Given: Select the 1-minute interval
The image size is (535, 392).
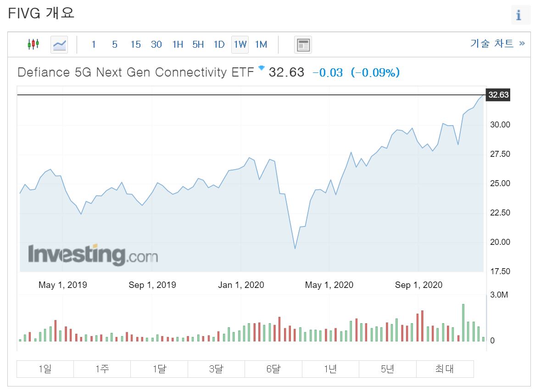Looking at the screenshot, I should pos(94,44).
